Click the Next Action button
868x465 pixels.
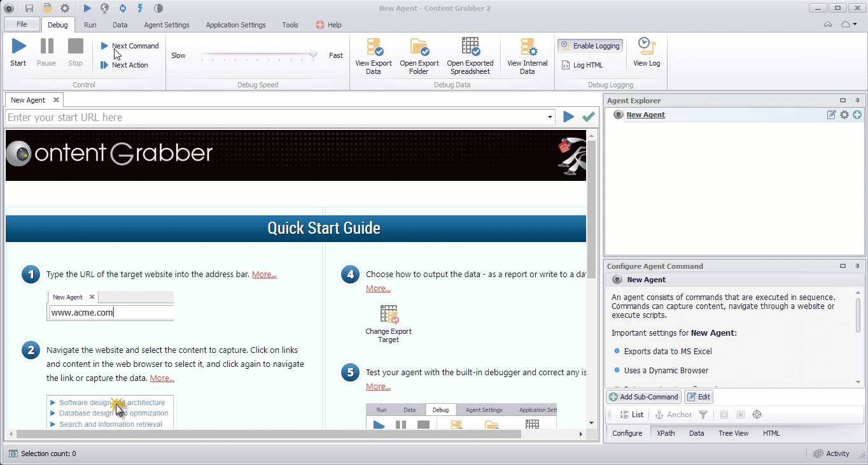130,65
